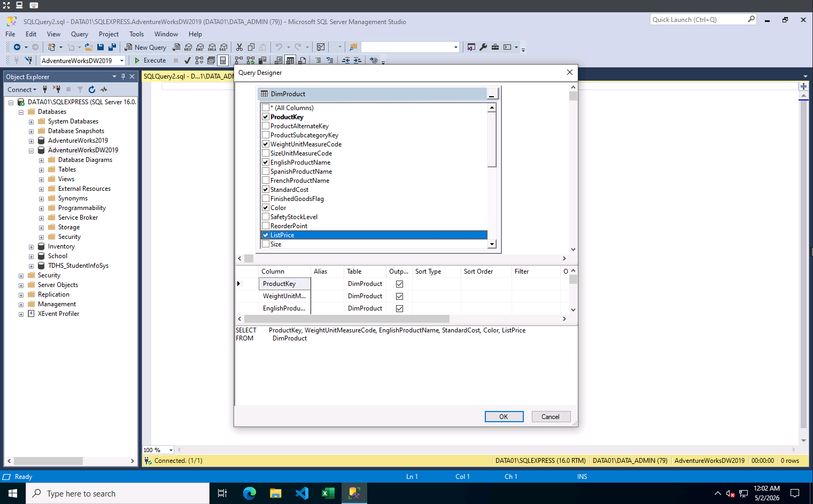This screenshot has height=504, width=813.
Task: Click the Copy icon in the toolbar
Action: pyautogui.click(x=251, y=47)
